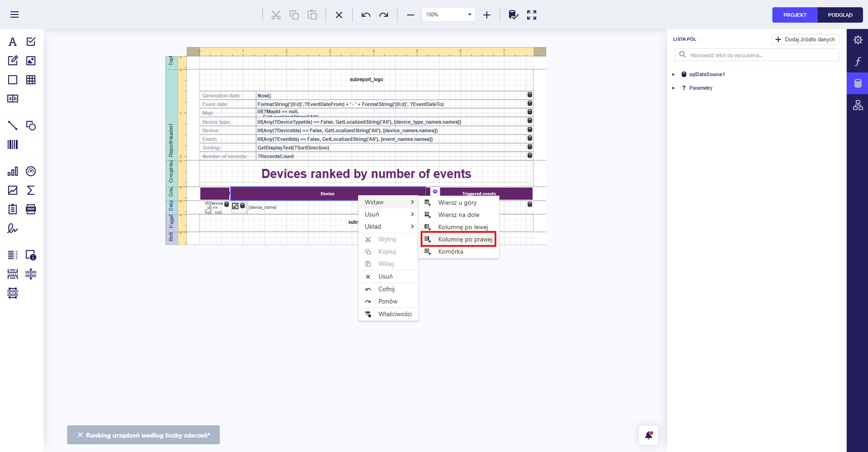
Task: Open Report Explorer panel tab
Action: coord(858,106)
